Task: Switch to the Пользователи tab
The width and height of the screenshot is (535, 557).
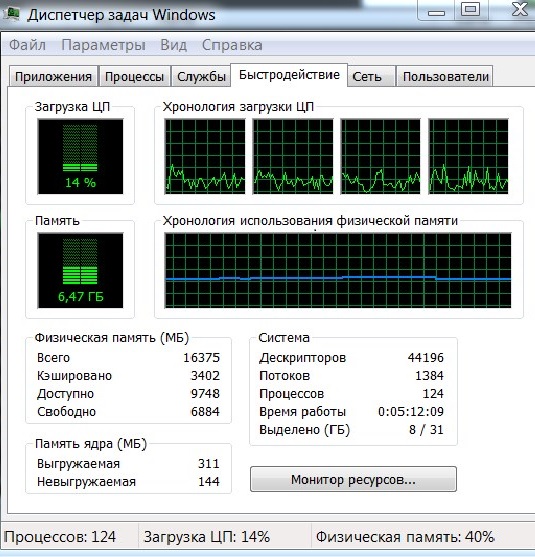Action: click(x=445, y=76)
